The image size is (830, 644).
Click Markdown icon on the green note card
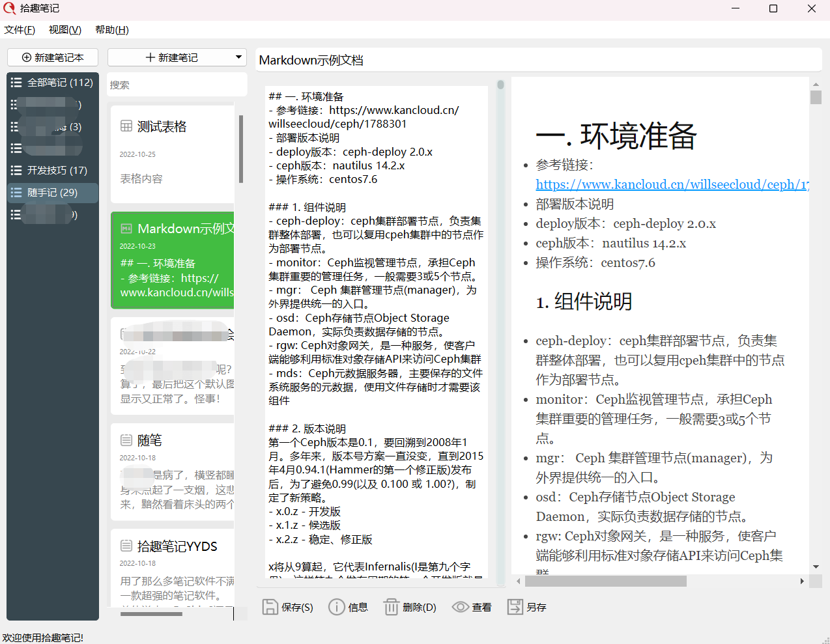pos(126,229)
